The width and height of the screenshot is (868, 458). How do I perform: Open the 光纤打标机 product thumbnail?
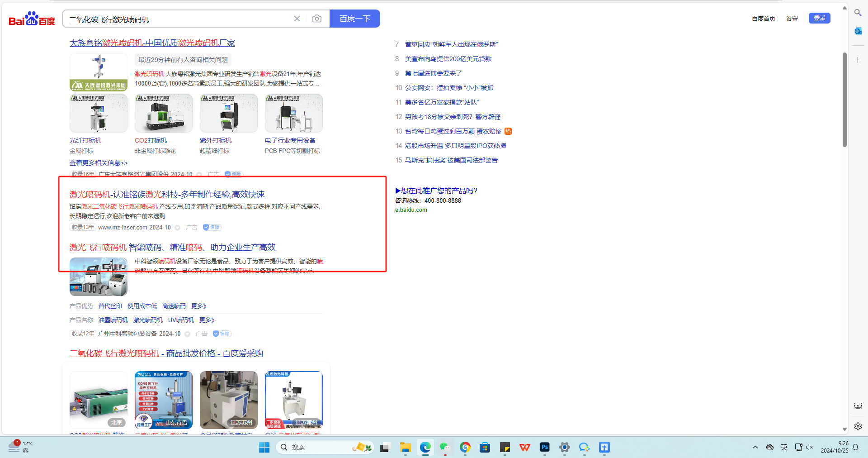[x=99, y=113]
